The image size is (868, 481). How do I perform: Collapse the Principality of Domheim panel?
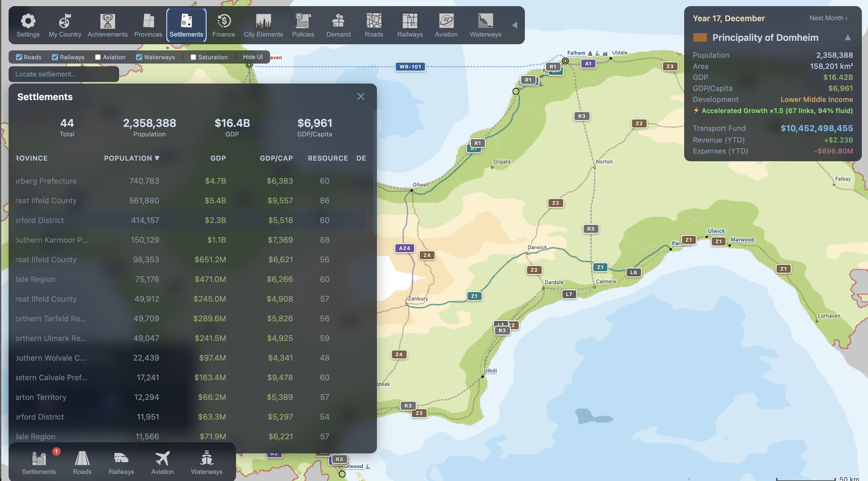(x=848, y=38)
